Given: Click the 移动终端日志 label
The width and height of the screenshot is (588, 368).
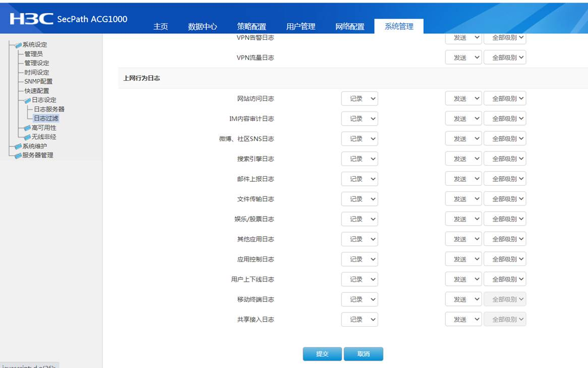Looking at the screenshot, I should pyautogui.click(x=255, y=299).
